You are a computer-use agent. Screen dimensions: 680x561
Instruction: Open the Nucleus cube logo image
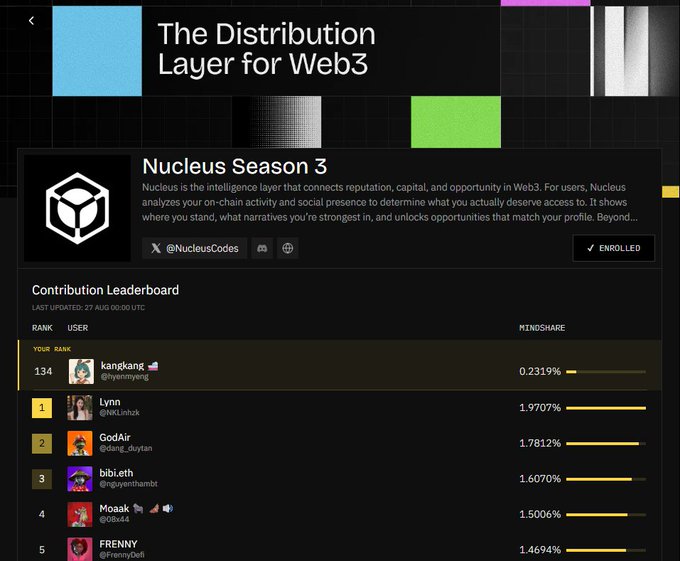(77, 208)
